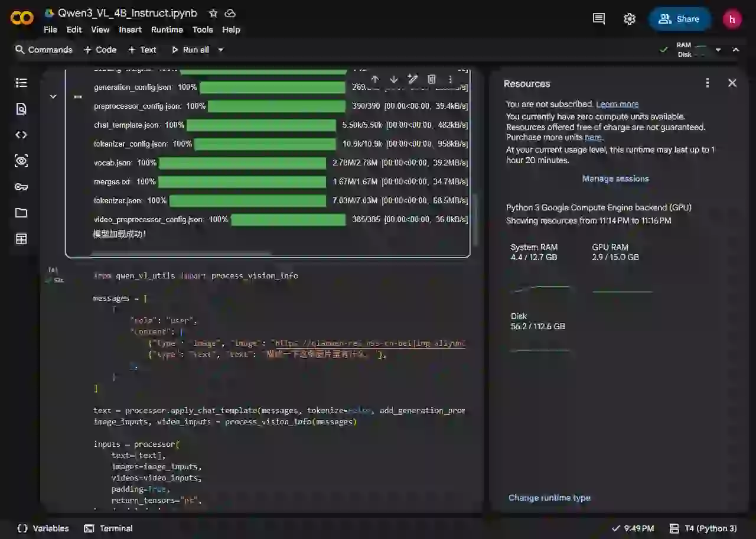Move the cell down with the arrow

click(393, 79)
